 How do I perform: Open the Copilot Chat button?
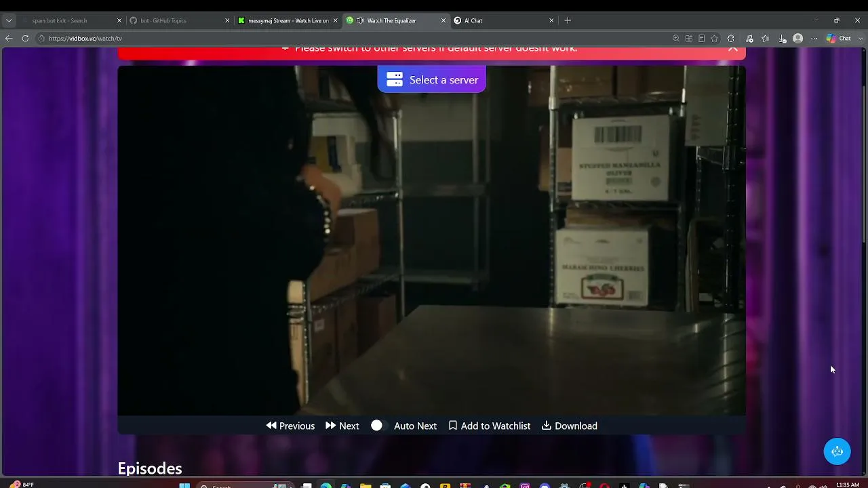point(838,39)
